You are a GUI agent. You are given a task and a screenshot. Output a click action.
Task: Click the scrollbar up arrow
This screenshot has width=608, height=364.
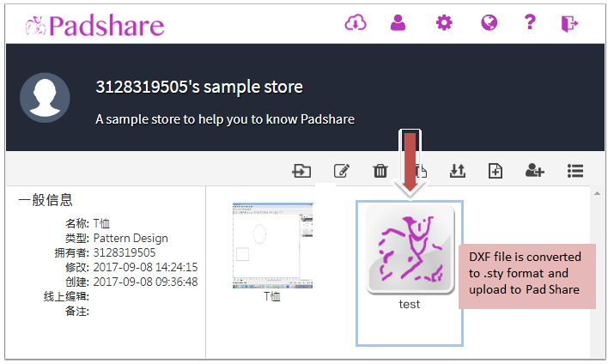point(595,193)
